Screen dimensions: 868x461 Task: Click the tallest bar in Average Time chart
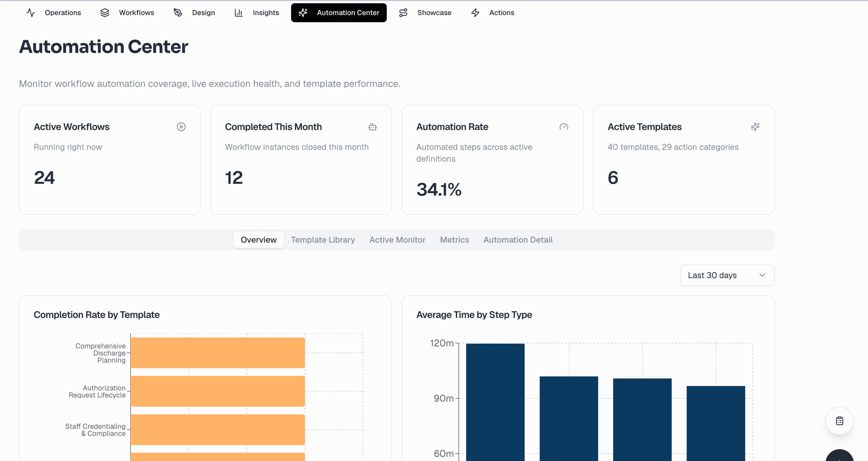tap(495, 402)
